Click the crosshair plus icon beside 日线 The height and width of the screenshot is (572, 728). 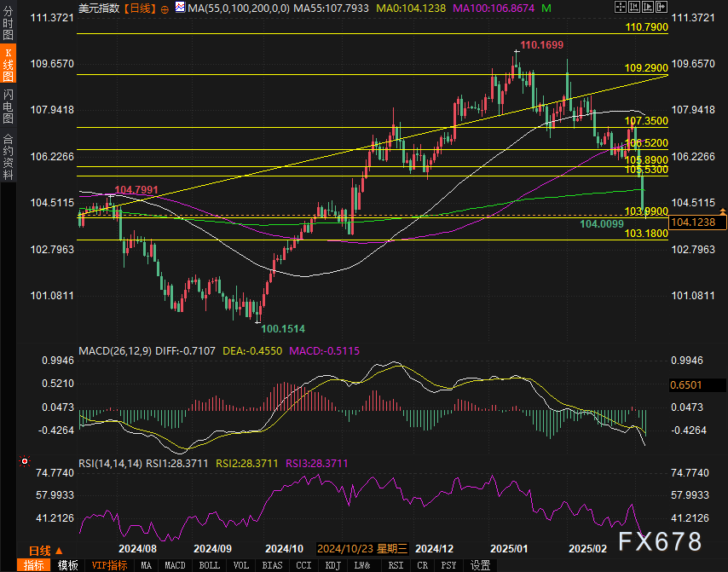tap(165, 8)
